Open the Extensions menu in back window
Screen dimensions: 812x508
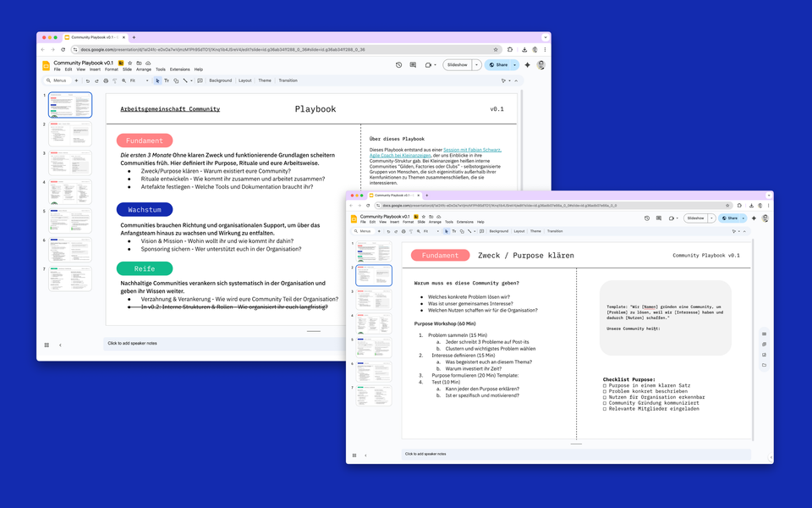tap(179, 69)
